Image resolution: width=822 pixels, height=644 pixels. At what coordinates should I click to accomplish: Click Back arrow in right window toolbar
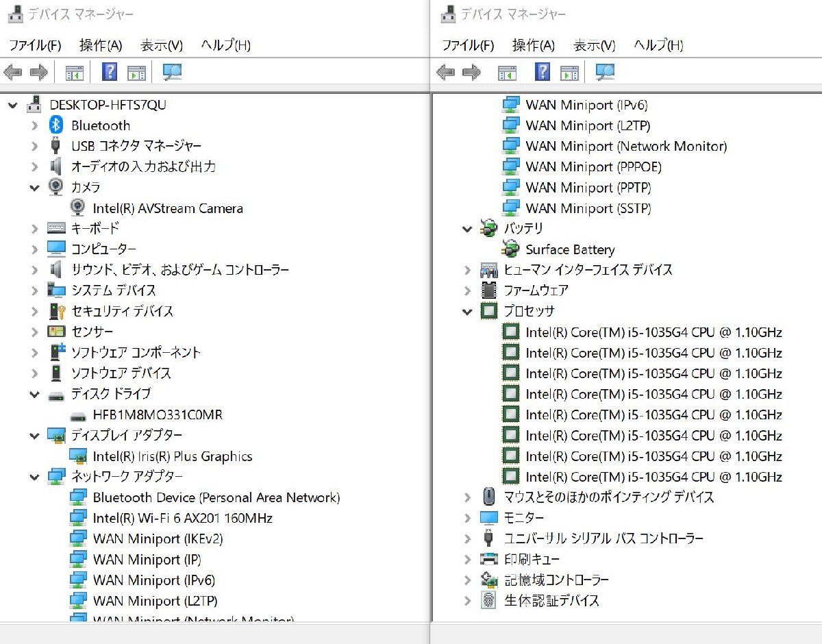[x=446, y=72]
